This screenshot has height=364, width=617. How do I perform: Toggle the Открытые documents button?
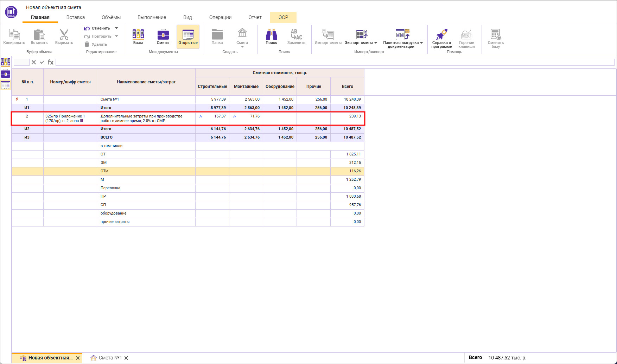(x=188, y=37)
